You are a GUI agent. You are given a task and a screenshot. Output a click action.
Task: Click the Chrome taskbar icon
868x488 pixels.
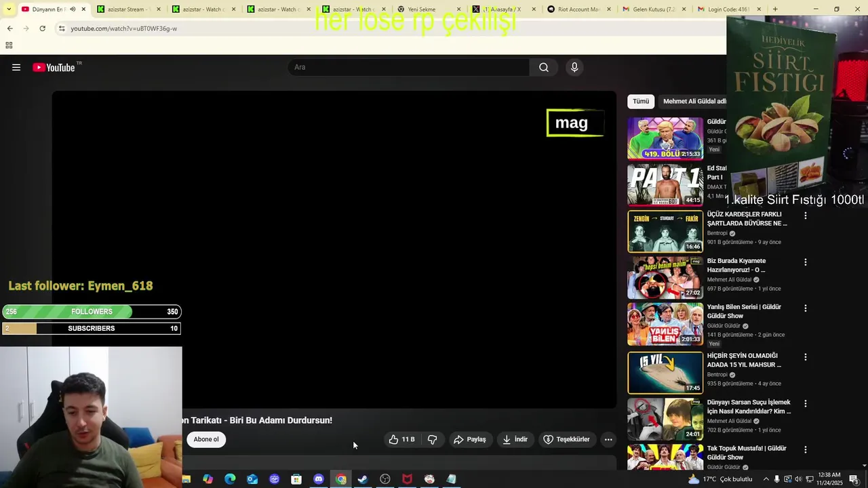341,479
